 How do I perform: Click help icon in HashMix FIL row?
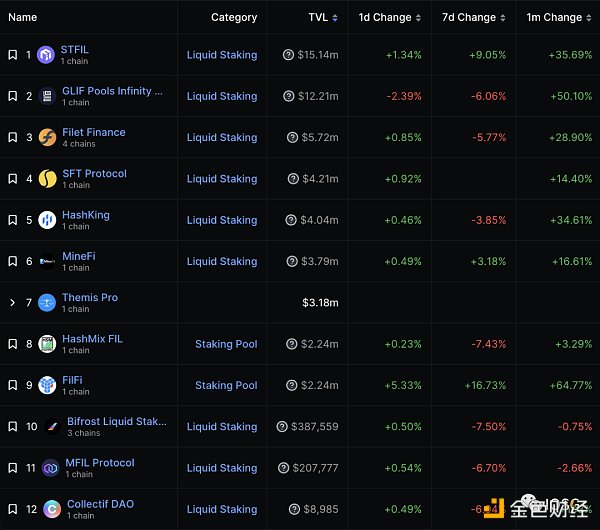coord(292,344)
